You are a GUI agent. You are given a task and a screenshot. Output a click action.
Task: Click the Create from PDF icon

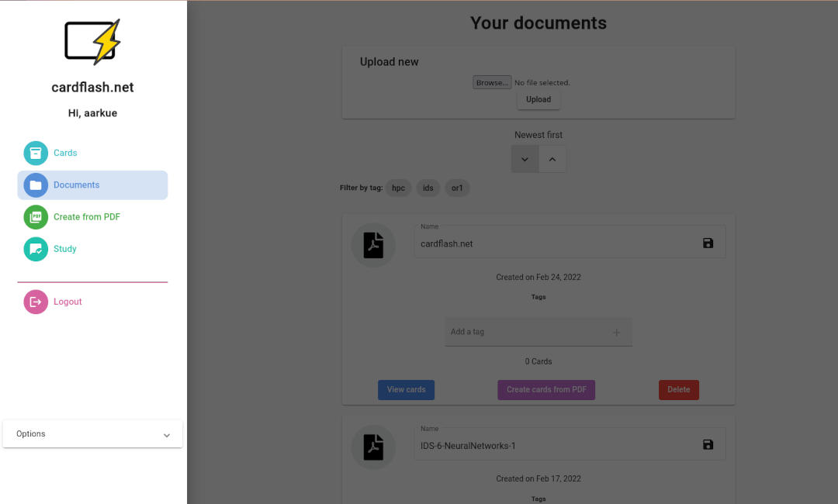(x=35, y=217)
